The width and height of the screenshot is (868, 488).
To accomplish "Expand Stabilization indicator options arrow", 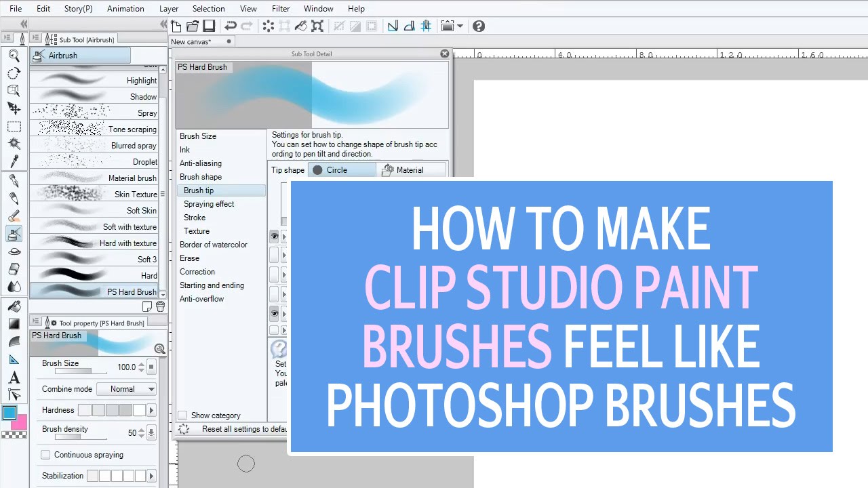I will (x=151, y=476).
